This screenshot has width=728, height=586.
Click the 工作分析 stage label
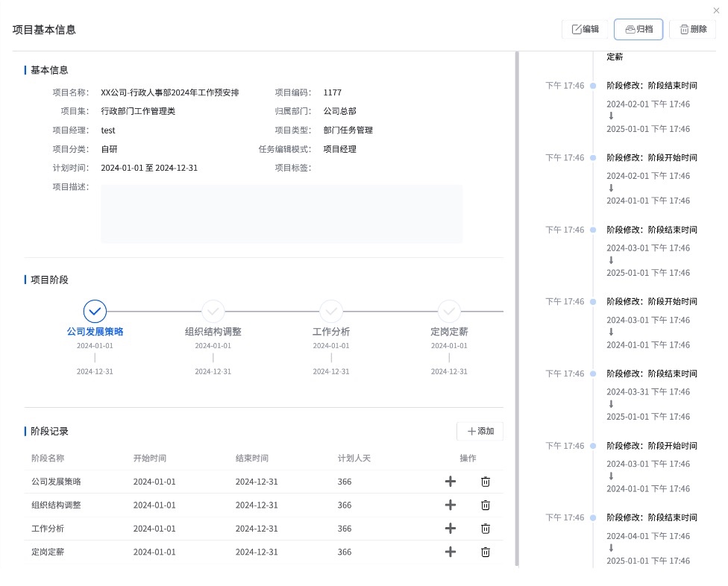331,332
